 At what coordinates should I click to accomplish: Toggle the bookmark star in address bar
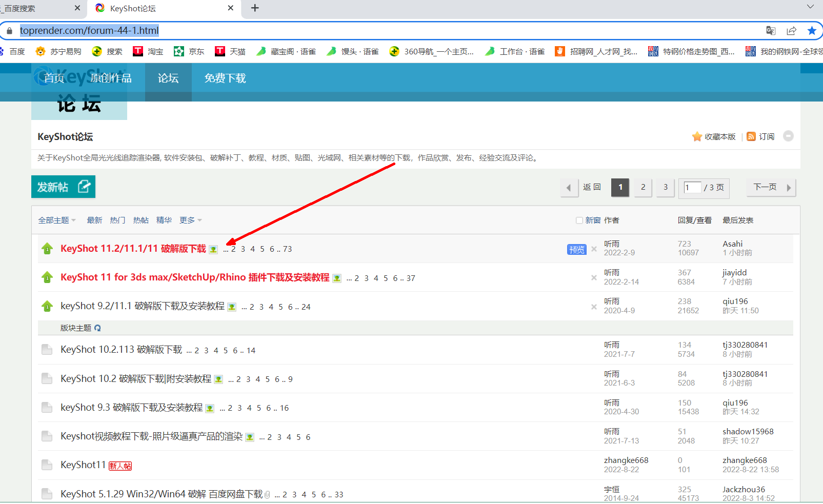812,31
